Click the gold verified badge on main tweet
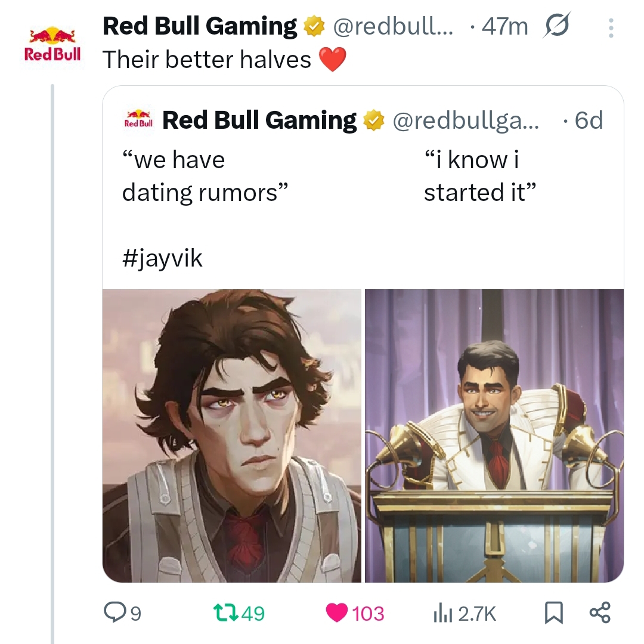 314,27
